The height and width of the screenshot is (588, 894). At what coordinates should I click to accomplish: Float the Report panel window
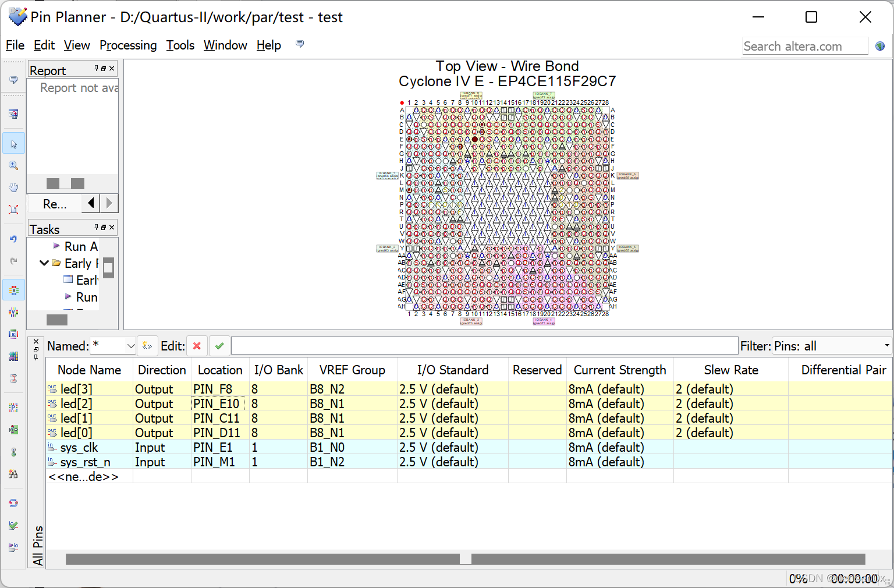(104, 68)
